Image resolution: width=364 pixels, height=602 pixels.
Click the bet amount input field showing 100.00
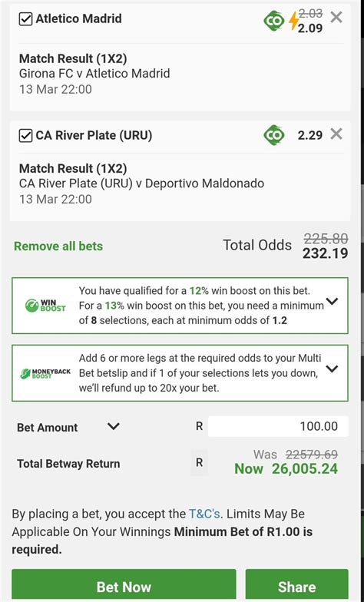tap(278, 426)
